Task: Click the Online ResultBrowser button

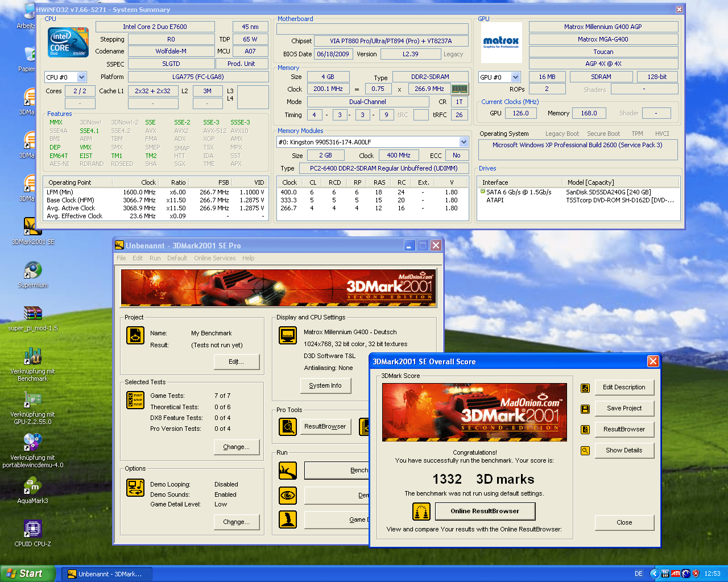Action: pyautogui.click(x=485, y=512)
